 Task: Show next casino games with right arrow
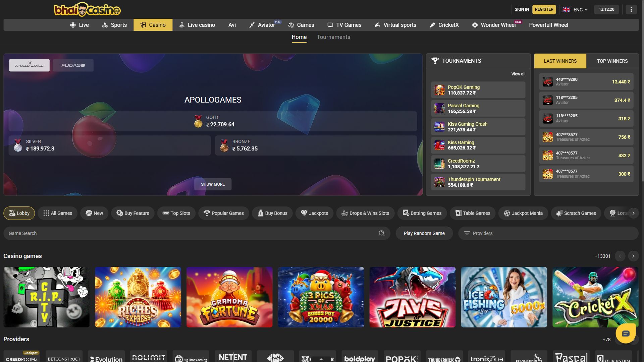[x=633, y=256]
